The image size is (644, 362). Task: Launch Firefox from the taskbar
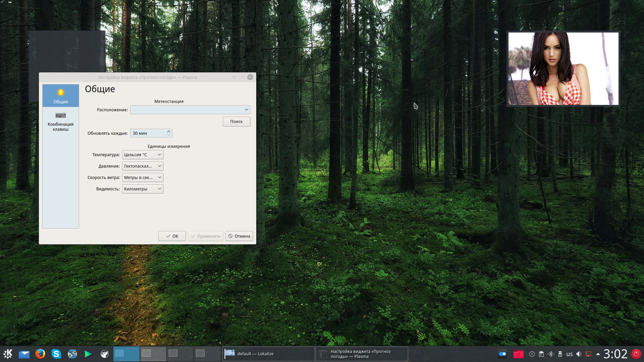click(x=40, y=354)
